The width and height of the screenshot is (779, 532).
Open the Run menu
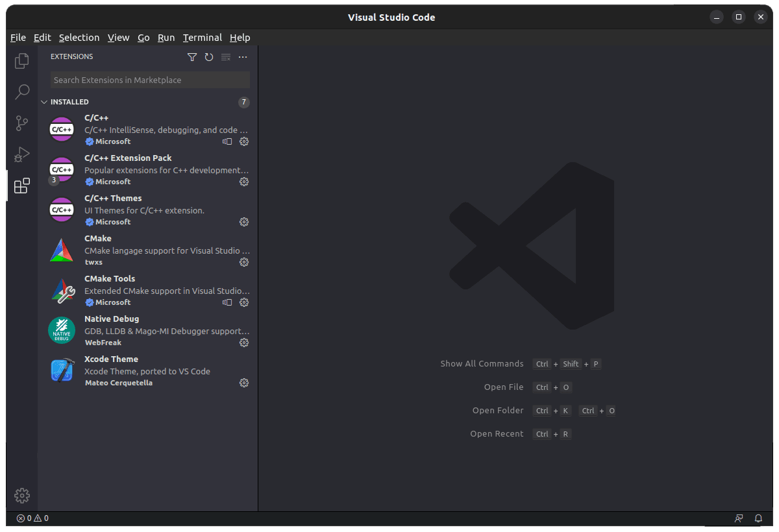(166, 38)
